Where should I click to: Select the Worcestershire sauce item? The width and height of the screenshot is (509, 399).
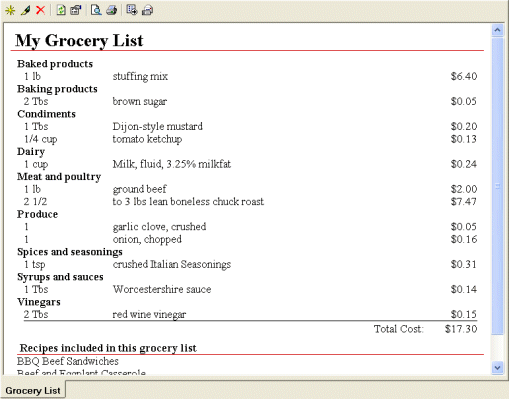point(162,289)
